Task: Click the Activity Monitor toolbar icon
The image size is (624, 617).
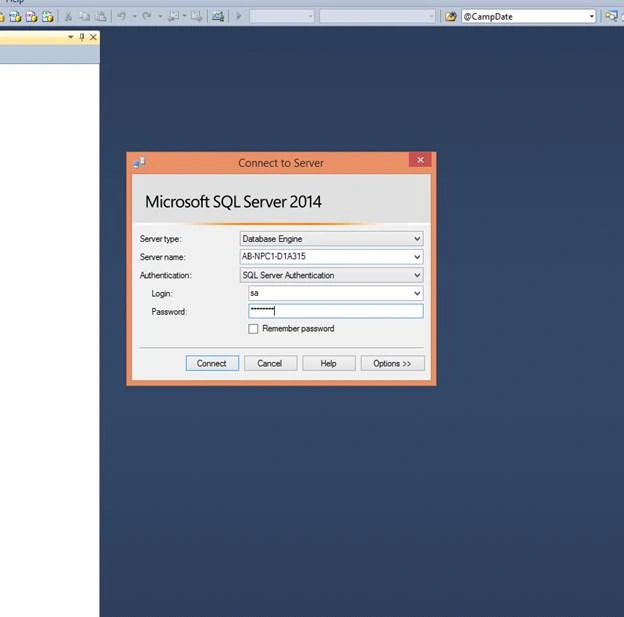Action: [x=218, y=17]
